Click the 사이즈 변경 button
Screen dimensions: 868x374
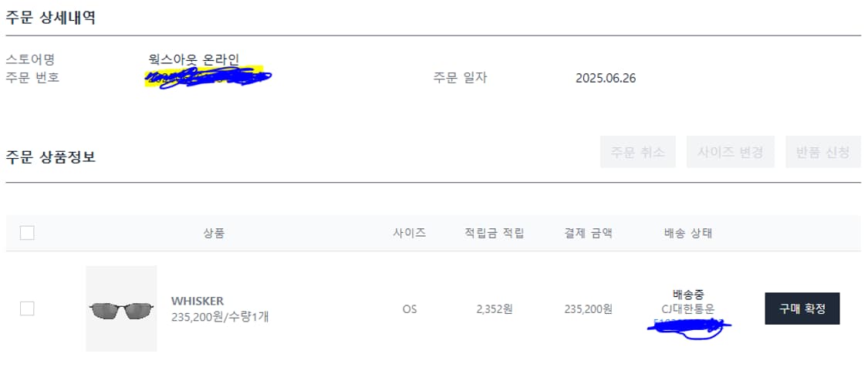coord(731,152)
